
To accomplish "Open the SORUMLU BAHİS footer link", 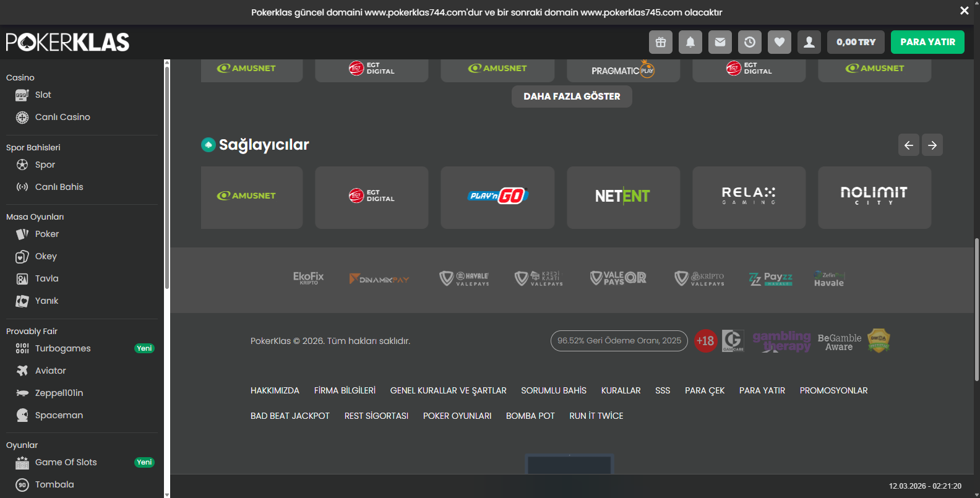I will pyautogui.click(x=554, y=390).
